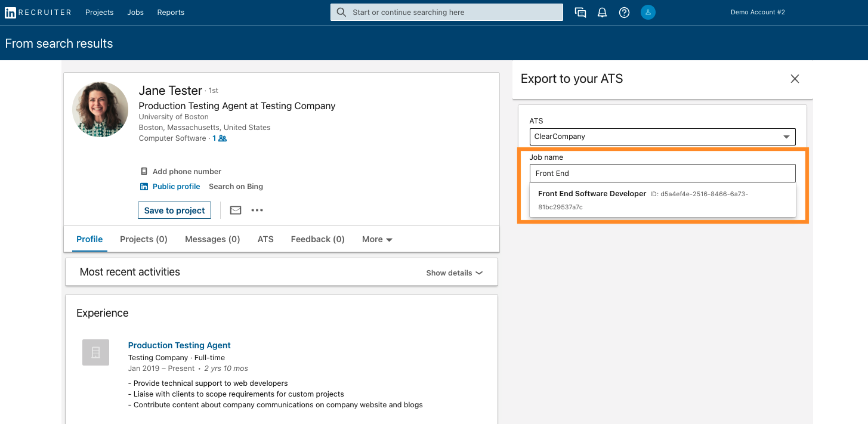Click the LinkedIn Recruiter logo
This screenshot has height=424, width=868.
38,13
